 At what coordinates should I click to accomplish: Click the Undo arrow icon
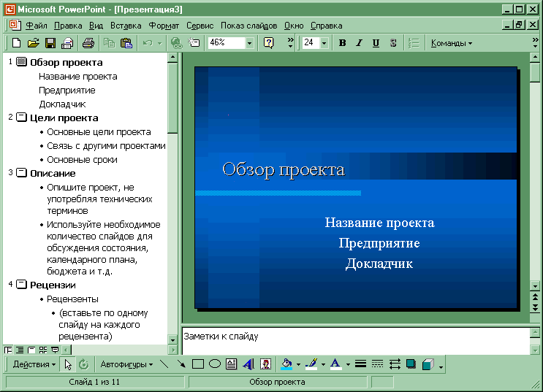(148, 43)
